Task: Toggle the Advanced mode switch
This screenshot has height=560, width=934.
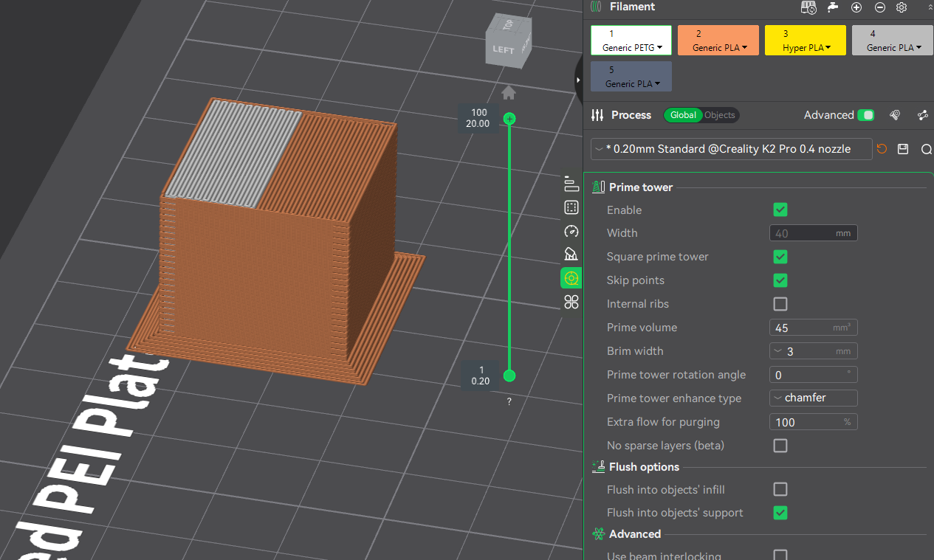Action: [x=865, y=115]
